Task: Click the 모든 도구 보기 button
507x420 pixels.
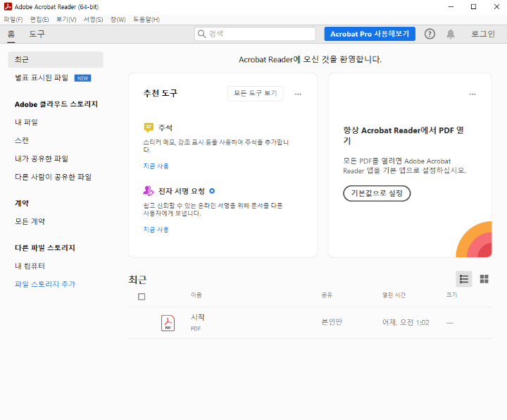Action: [x=256, y=94]
